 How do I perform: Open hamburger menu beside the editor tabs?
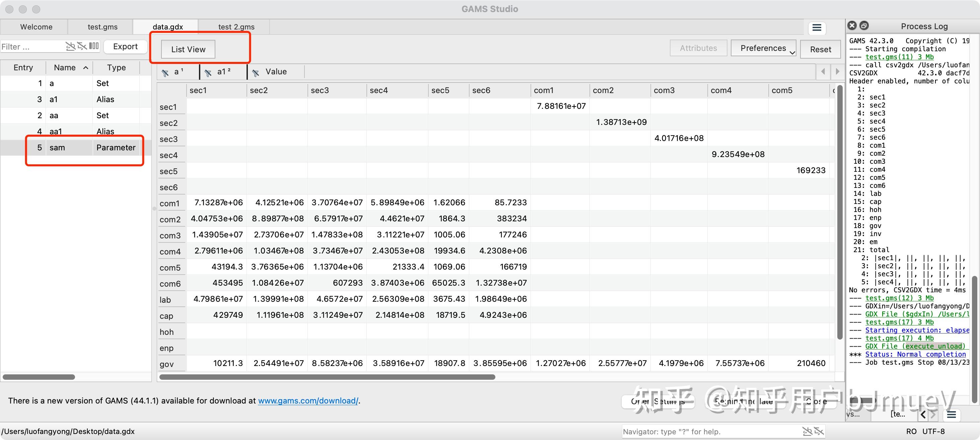click(x=817, y=28)
